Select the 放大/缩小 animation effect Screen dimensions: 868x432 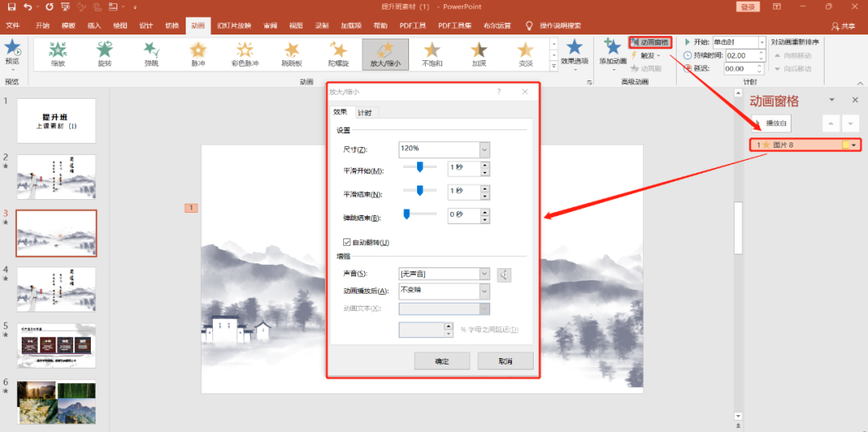(385, 55)
